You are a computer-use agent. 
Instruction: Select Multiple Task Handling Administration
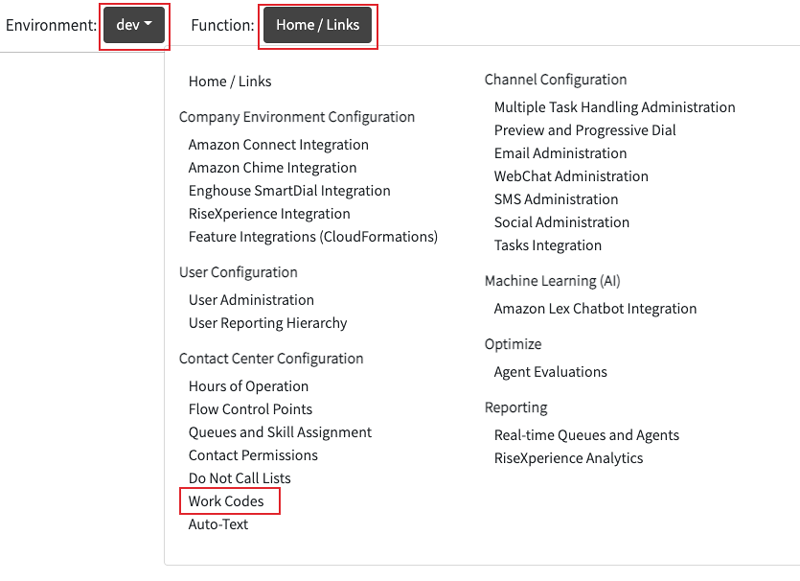(x=614, y=107)
